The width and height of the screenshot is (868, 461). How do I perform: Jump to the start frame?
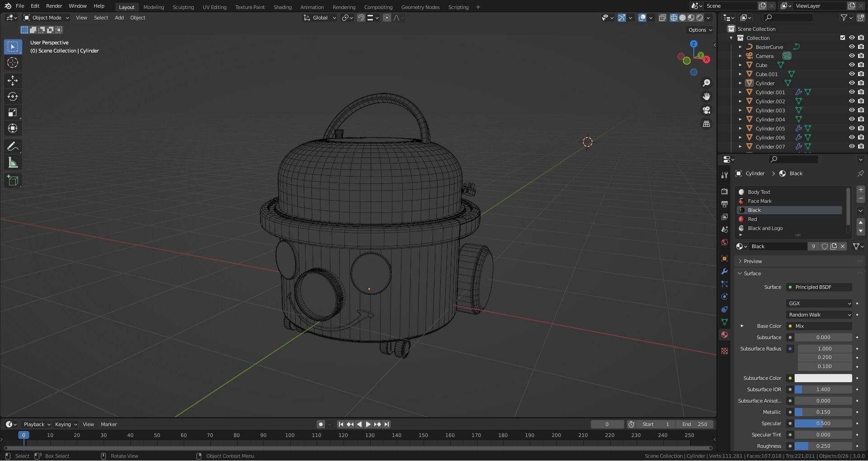coord(341,424)
